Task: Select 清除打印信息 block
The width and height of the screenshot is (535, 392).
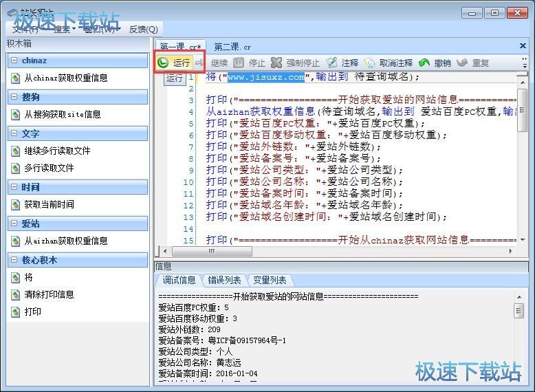Action: (x=49, y=294)
